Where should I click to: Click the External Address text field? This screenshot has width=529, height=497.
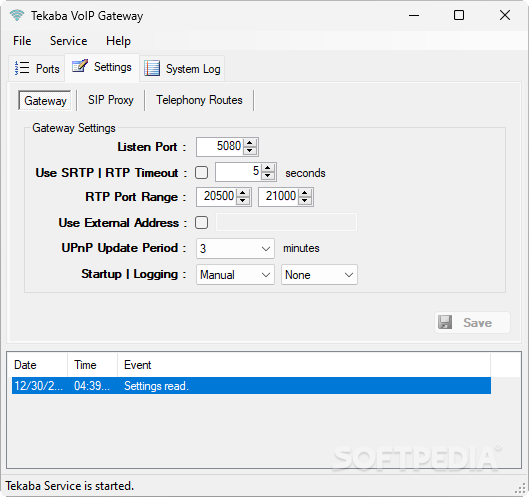pyautogui.click(x=286, y=222)
